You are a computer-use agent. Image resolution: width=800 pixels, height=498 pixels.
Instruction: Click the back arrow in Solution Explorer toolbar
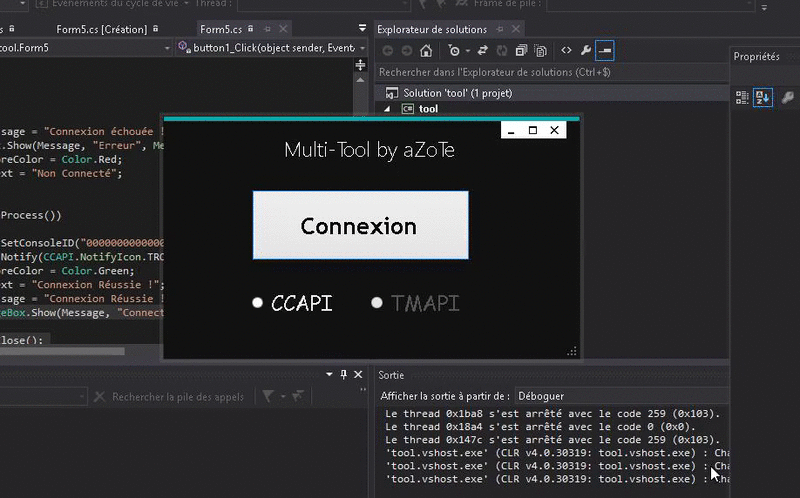point(388,51)
